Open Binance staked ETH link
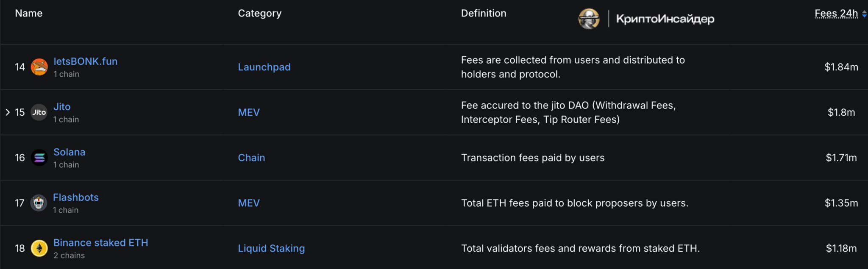Screen dimensions: 868x269 (x=101, y=243)
